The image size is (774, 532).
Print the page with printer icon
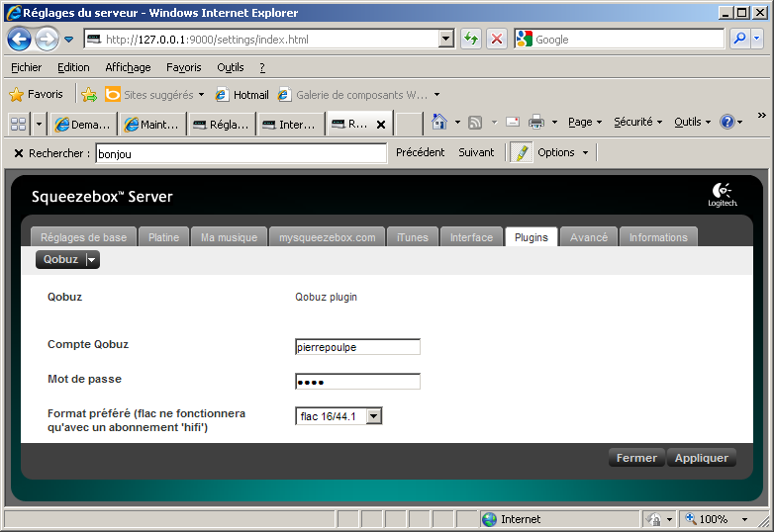(536, 122)
